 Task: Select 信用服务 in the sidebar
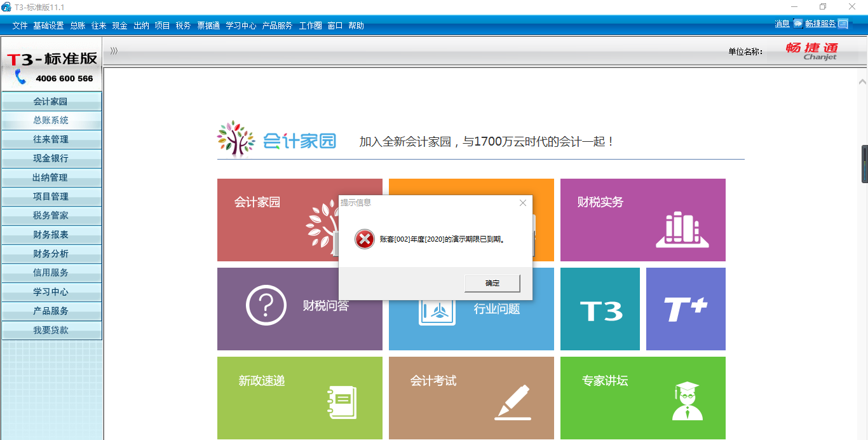tap(51, 273)
